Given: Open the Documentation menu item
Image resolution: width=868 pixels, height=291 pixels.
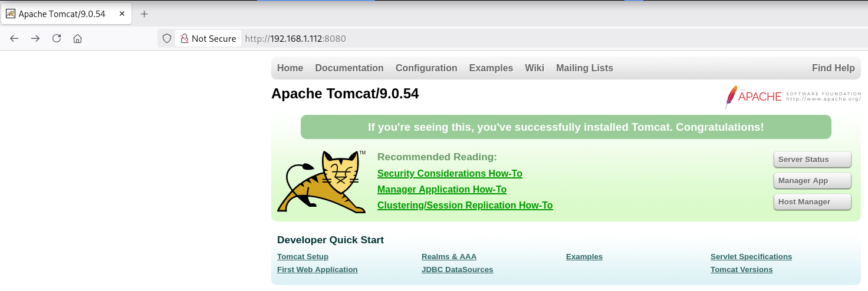Looking at the screenshot, I should 349,68.
